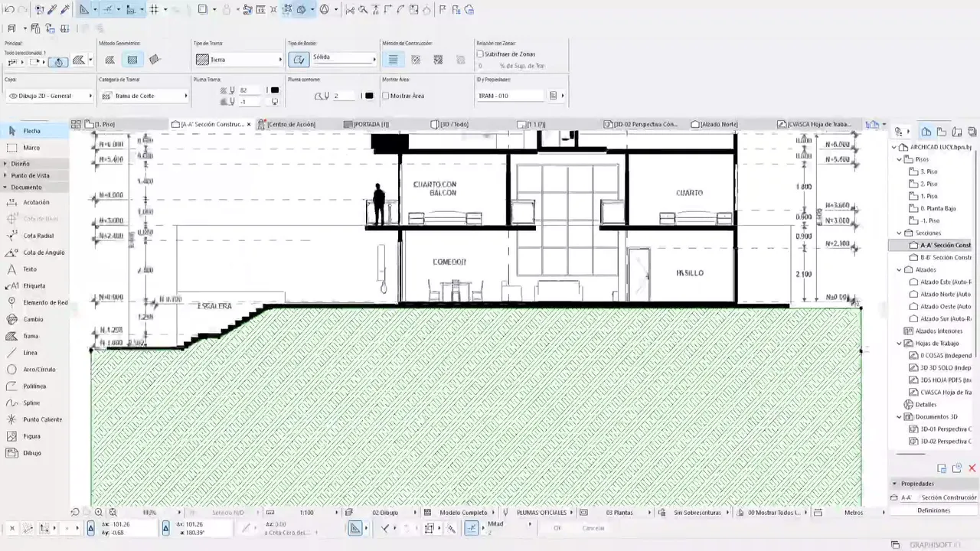
Task: Open Trama de Corte category dropdown
Action: pos(144,96)
